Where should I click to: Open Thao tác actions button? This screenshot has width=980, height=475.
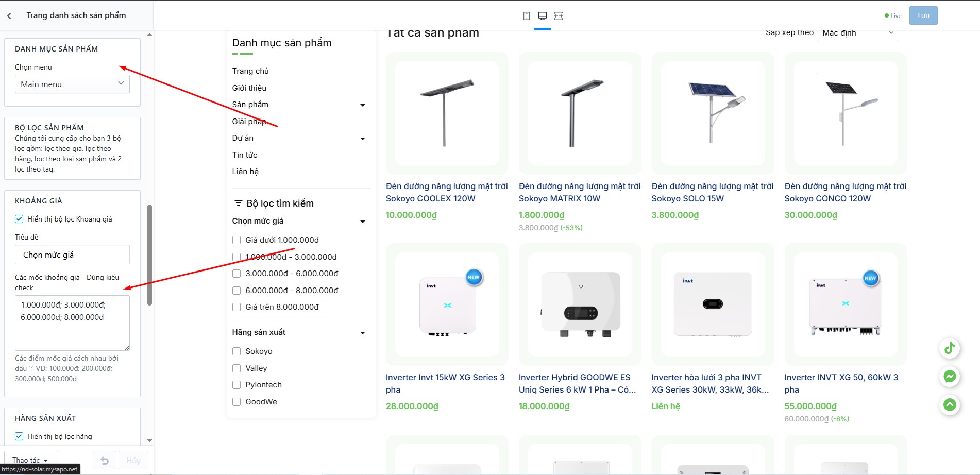[31, 460]
